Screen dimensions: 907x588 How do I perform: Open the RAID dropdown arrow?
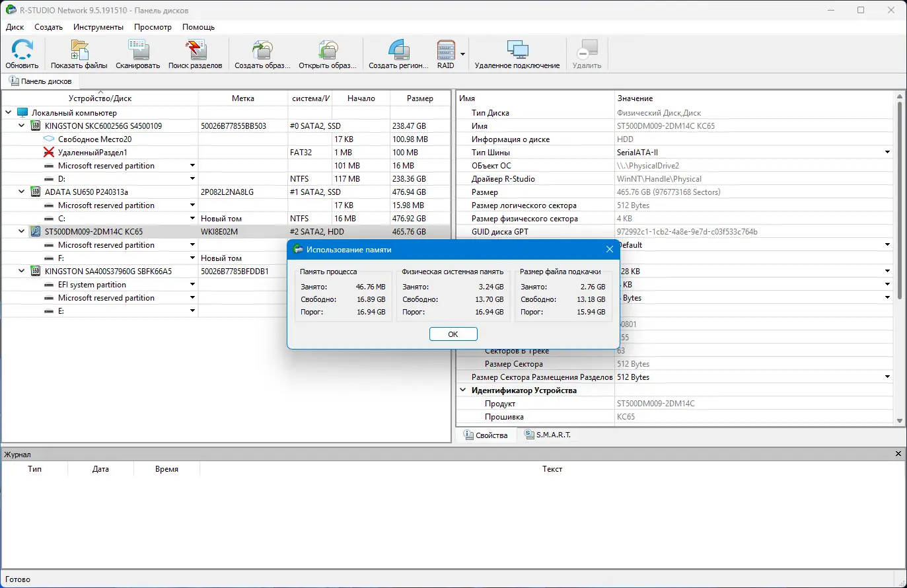pos(462,54)
